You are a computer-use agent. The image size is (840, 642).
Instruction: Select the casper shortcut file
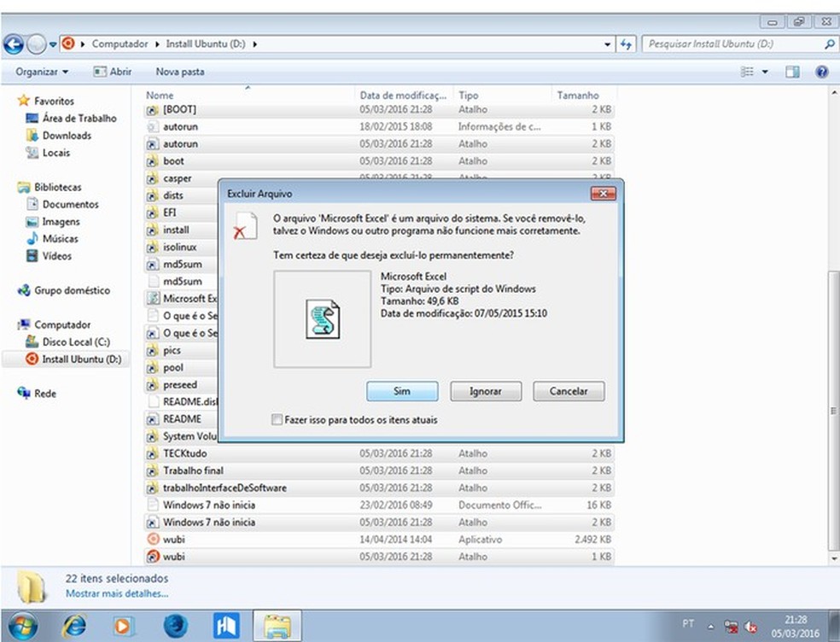click(178, 178)
